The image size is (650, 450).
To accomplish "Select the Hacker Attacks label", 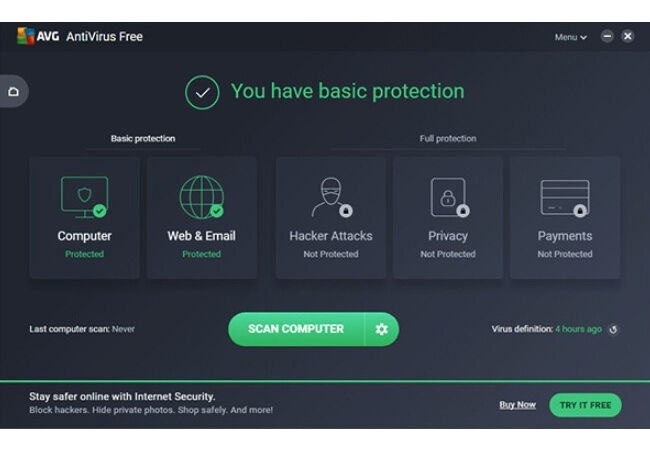I will pos(331,236).
